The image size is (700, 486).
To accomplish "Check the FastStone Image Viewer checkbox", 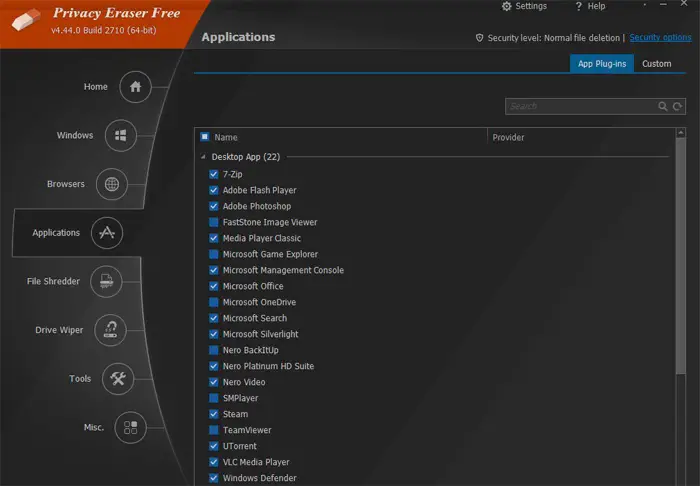I will click(x=214, y=222).
